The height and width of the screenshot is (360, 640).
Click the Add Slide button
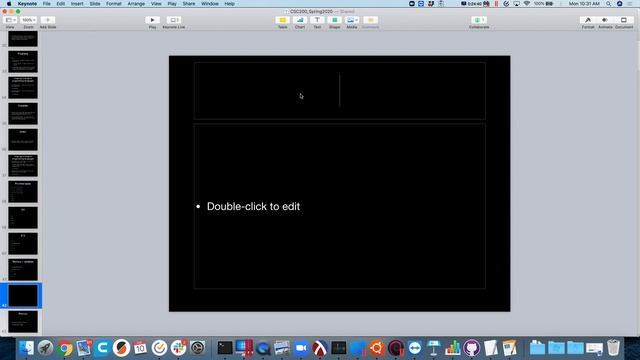tap(48, 20)
